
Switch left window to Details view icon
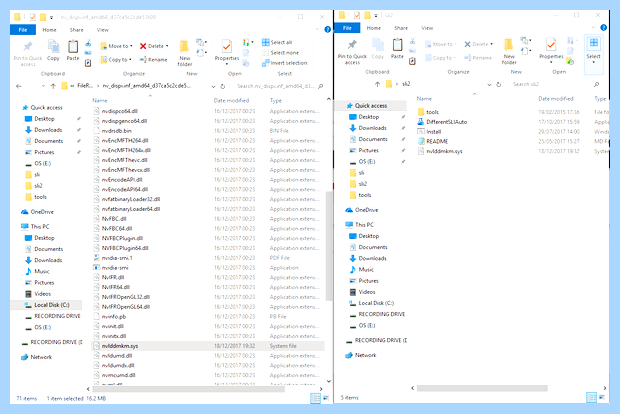pyautogui.click(x=316, y=398)
